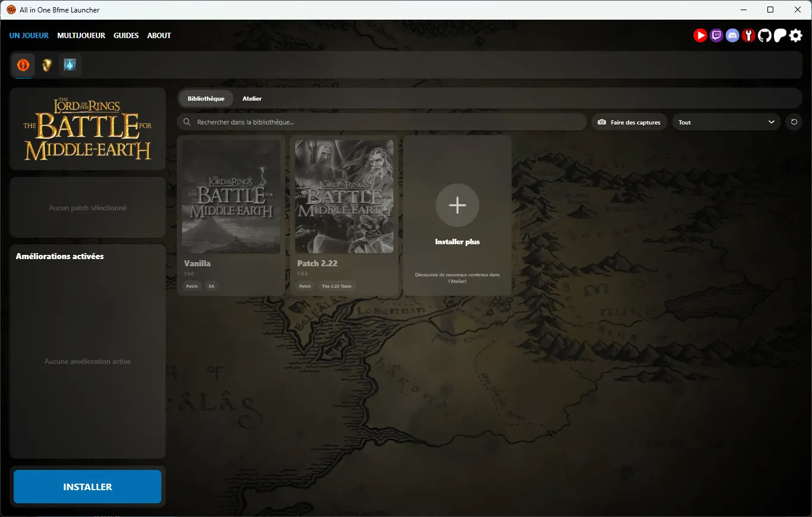
Task: Click The 2.22 Team tag
Action: click(x=337, y=286)
